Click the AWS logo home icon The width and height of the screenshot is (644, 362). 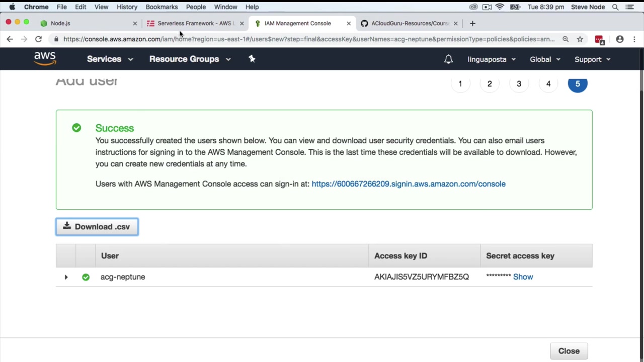point(45,59)
